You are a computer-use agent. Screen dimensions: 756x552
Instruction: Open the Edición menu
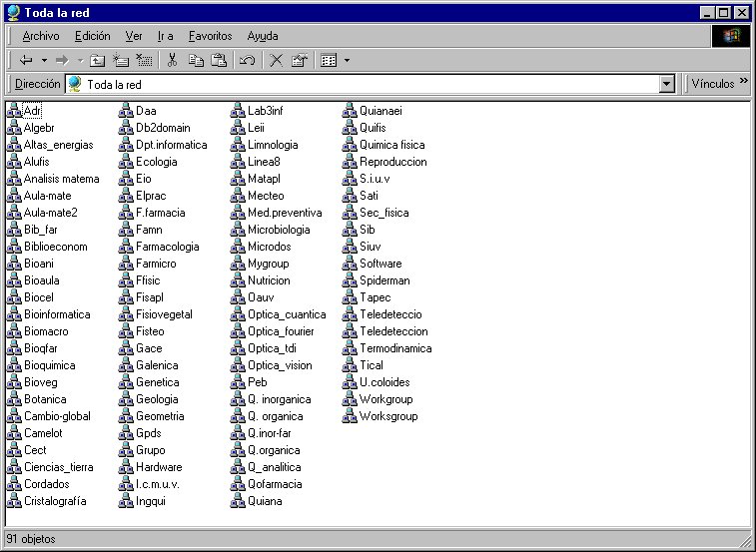coord(93,36)
